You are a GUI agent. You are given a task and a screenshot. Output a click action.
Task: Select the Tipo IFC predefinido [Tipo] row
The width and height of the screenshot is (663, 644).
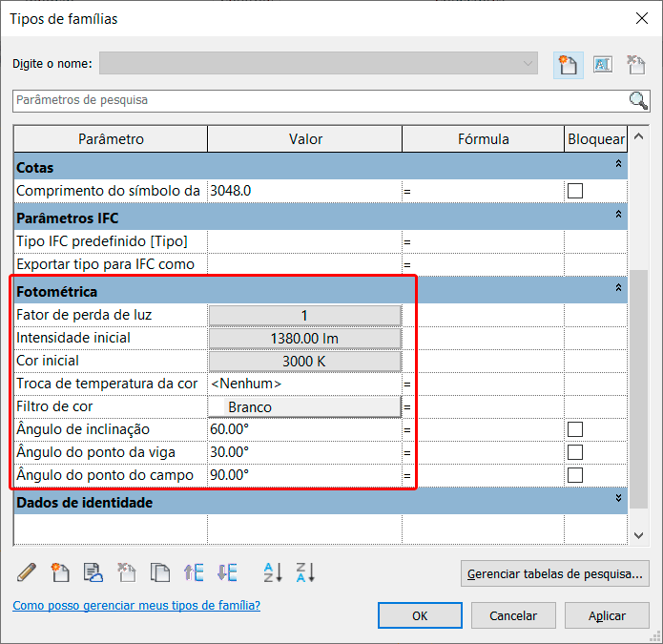pos(111,241)
